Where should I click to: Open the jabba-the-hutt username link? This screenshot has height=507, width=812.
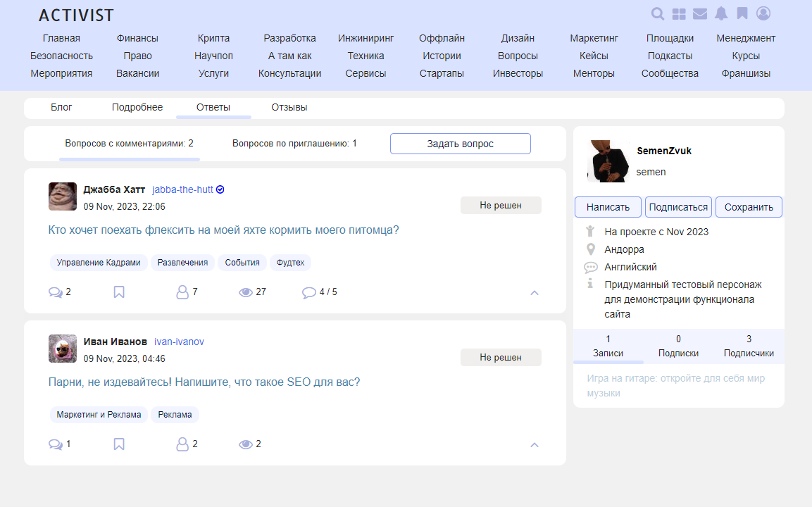click(x=182, y=189)
